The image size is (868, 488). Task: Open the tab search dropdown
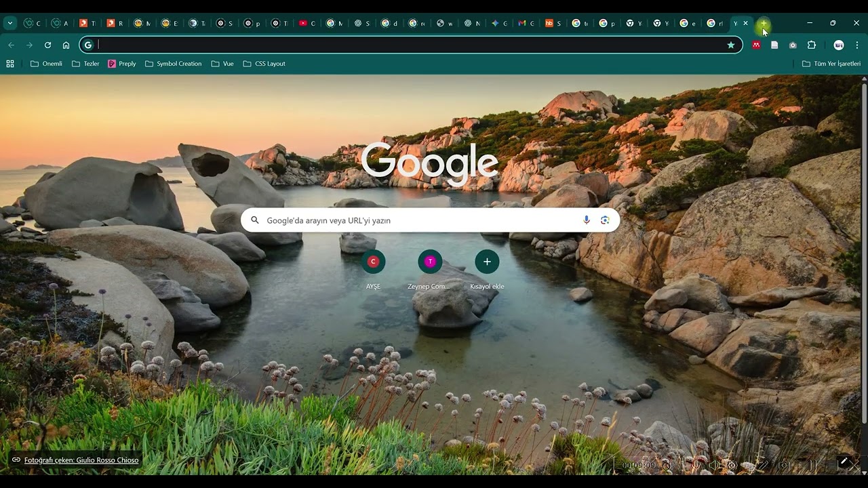[9, 23]
